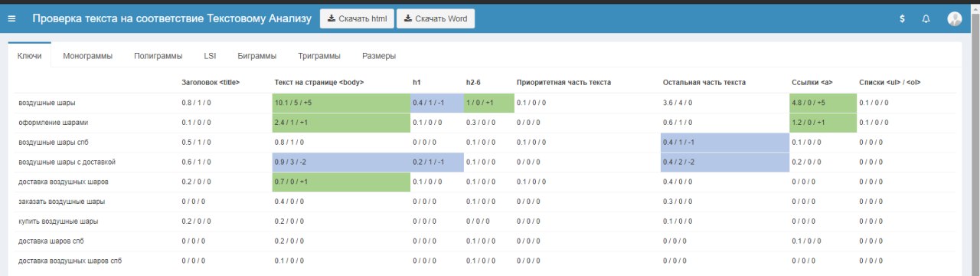Click the Текст на странице <body> header

click(318, 82)
